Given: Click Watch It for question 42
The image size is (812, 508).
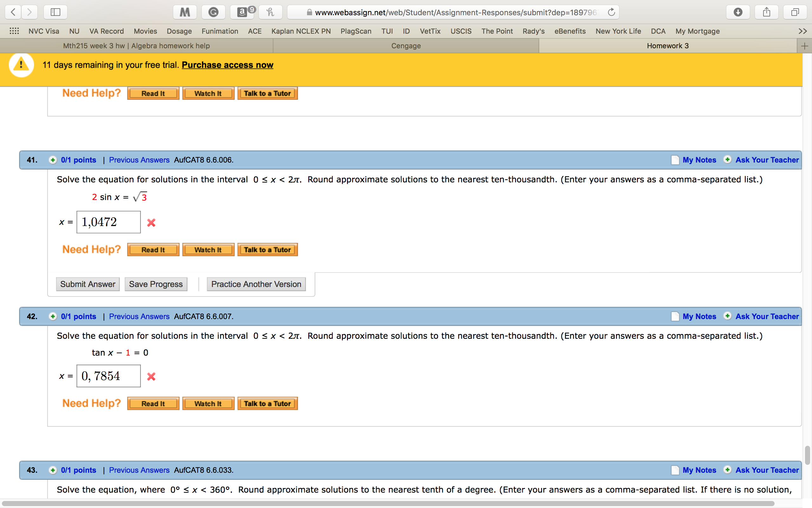Looking at the screenshot, I should pos(208,404).
